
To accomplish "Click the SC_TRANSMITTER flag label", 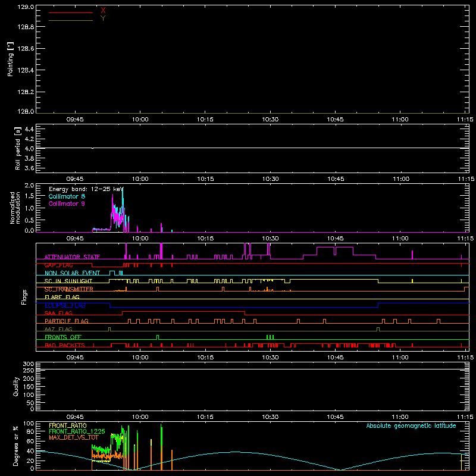I will pyautogui.click(x=69, y=289).
